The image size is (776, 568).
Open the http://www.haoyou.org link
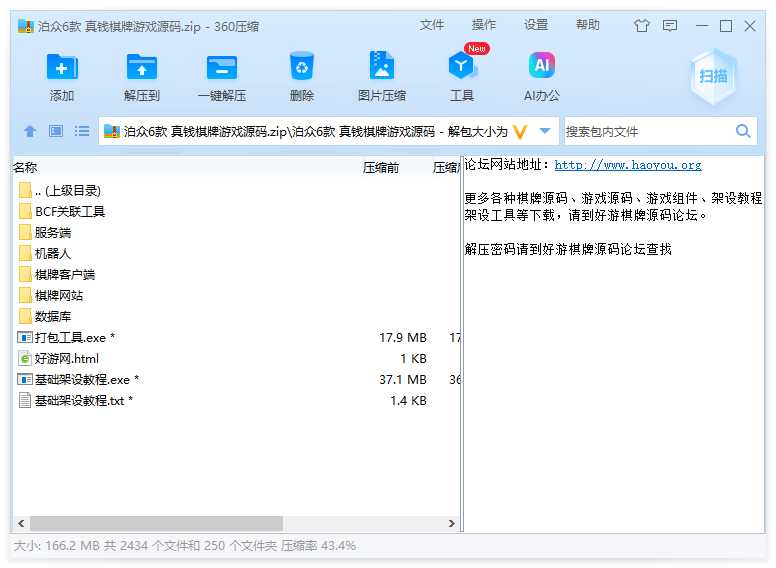(x=628, y=165)
